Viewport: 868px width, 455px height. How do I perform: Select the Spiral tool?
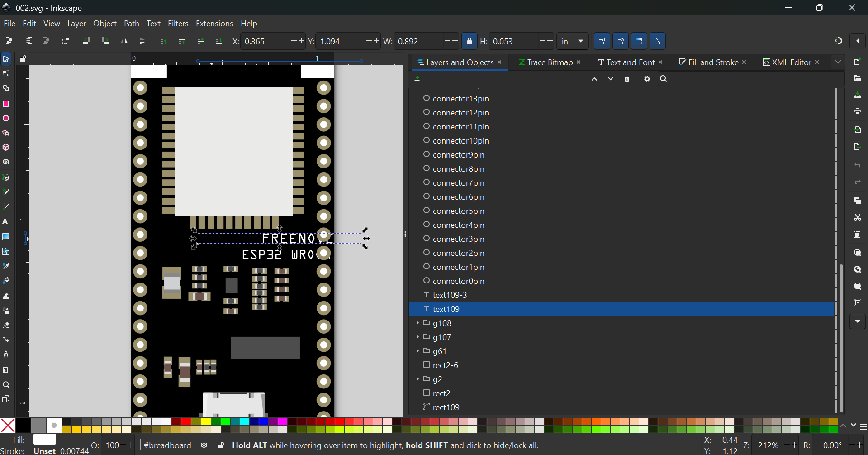pyautogui.click(x=6, y=162)
